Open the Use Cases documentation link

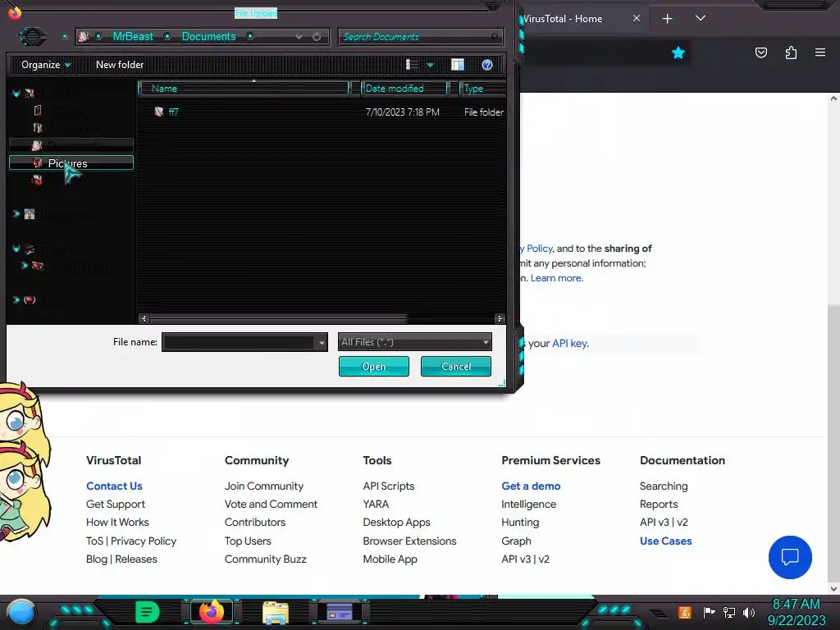(666, 541)
